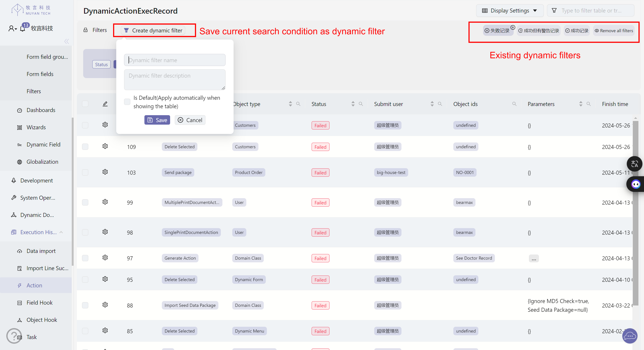The height and width of the screenshot is (350, 644).
Task: Save the new dynamic filter
Action: 157,120
